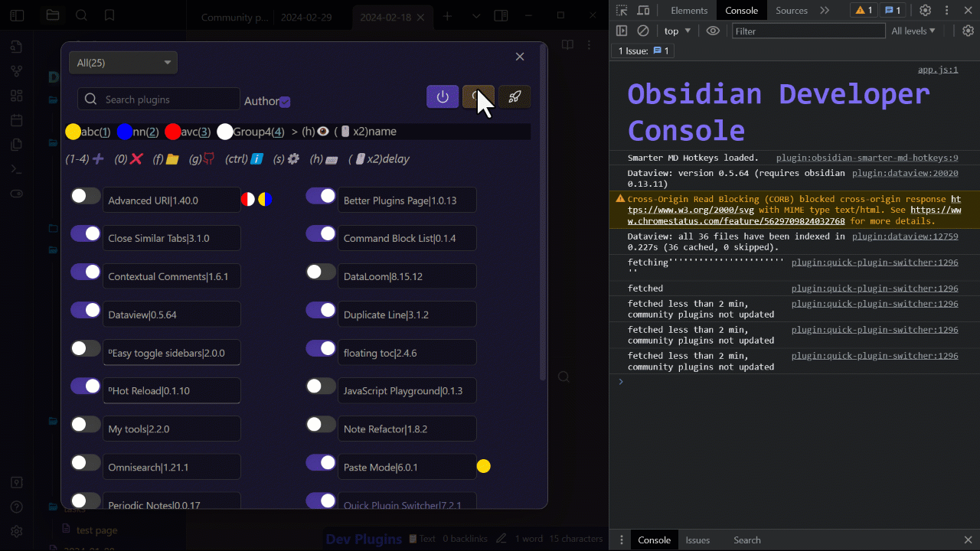The width and height of the screenshot is (980, 551).
Task: Disable the Contextual Comments toggle
Action: click(86, 272)
